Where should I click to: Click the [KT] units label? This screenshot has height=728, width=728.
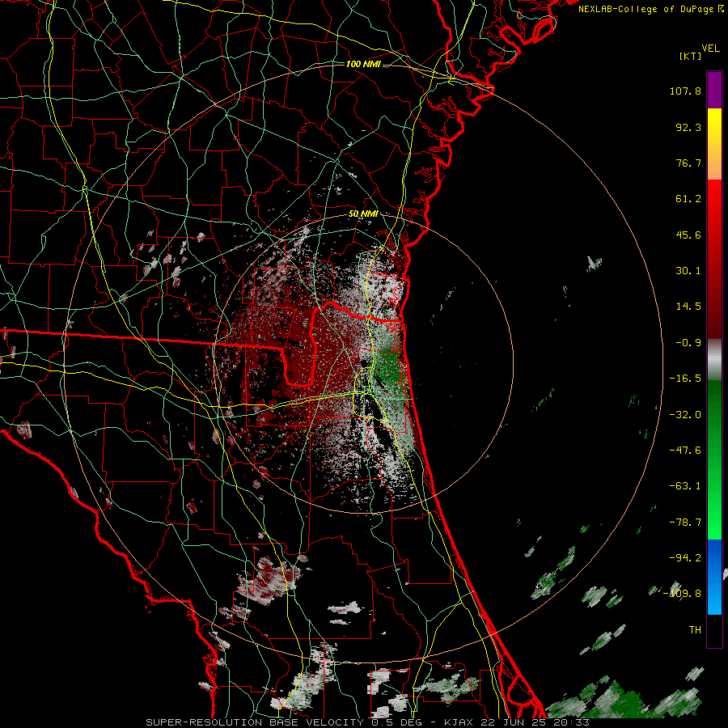690,56
